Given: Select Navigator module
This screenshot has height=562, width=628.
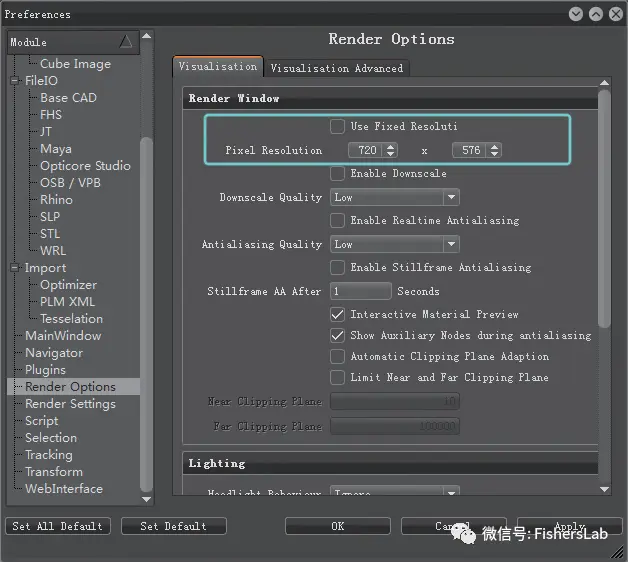Looking at the screenshot, I should tap(54, 353).
